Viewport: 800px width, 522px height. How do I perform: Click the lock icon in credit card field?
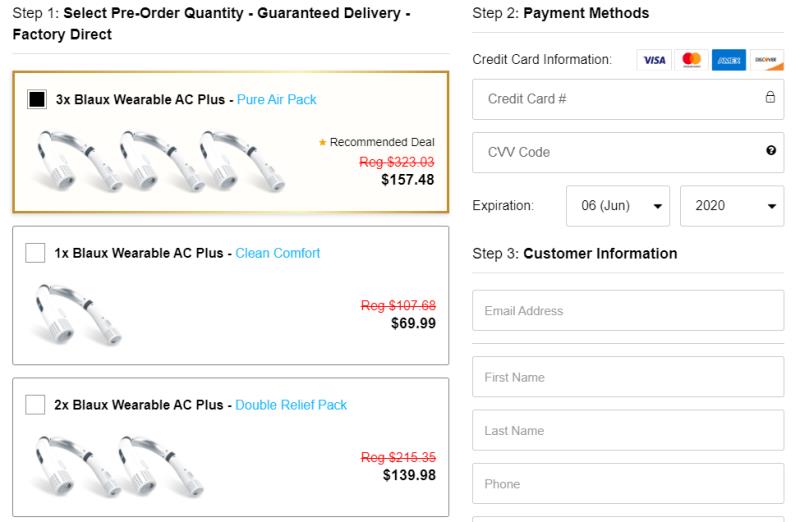point(770,98)
